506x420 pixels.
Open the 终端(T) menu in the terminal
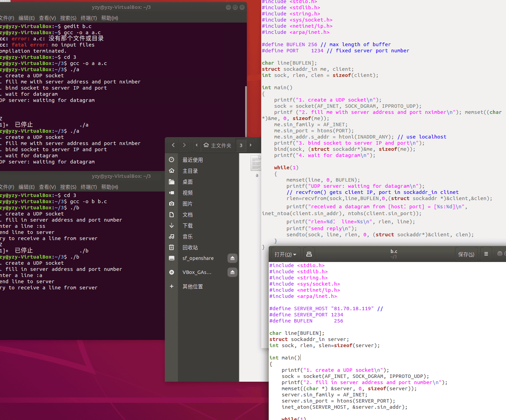click(x=89, y=187)
